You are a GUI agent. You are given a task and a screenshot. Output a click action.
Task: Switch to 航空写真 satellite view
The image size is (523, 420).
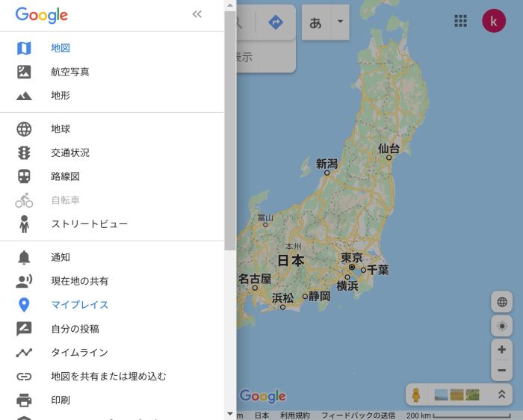click(70, 72)
